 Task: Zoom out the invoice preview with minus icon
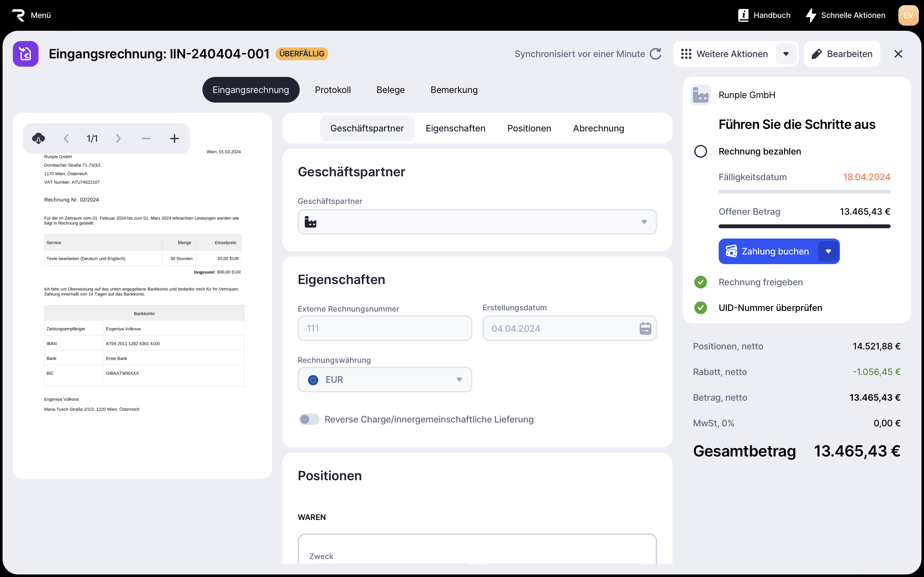pyautogui.click(x=146, y=138)
